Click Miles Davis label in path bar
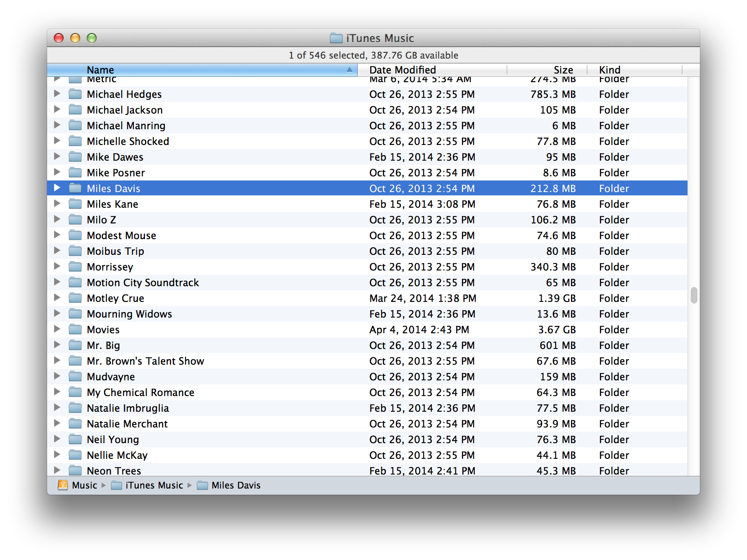 coord(236,485)
